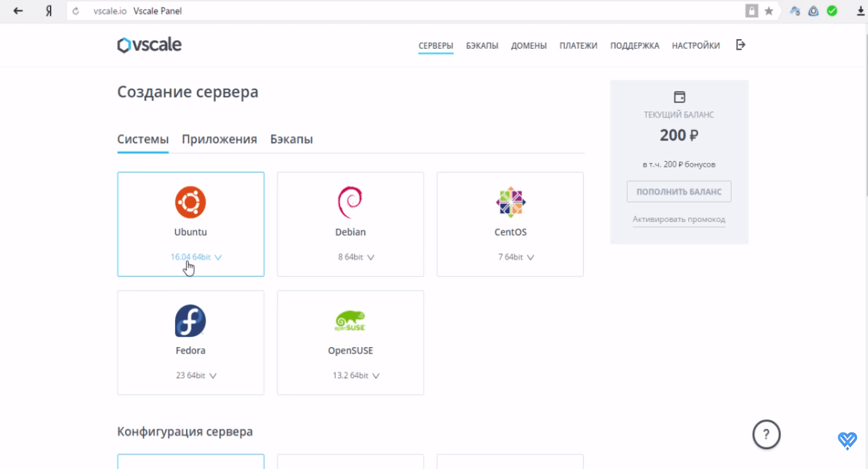Expand the Debian 8 64bit version dropdown

(356, 257)
